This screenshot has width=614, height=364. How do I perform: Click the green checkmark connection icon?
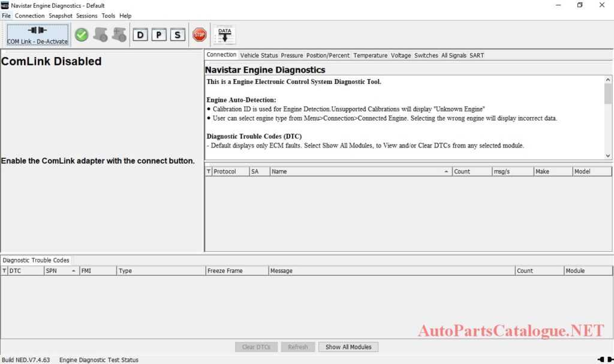(x=82, y=35)
